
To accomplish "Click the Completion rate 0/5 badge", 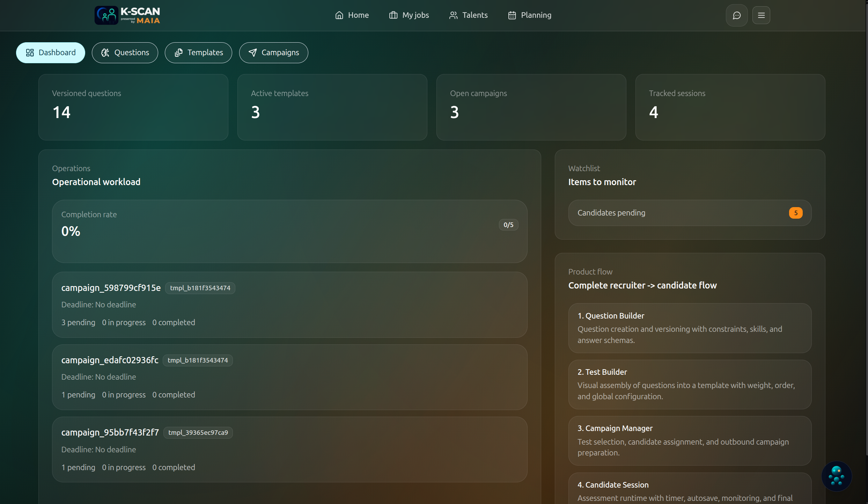I will tap(508, 225).
